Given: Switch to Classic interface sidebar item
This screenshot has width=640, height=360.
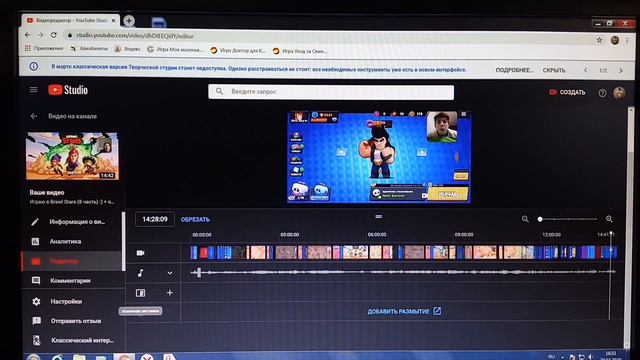Looking at the screenshot, I should tap(72, 340).
